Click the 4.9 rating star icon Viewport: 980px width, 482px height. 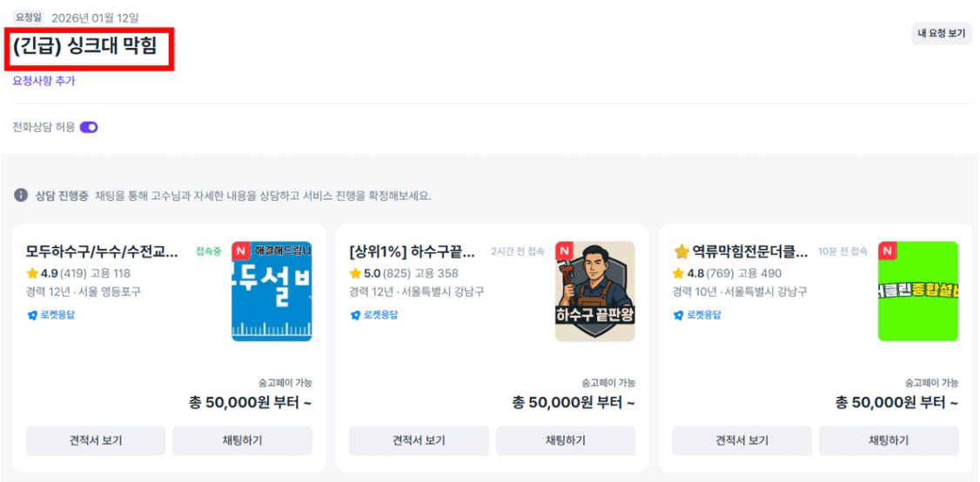tap(32, 273)
